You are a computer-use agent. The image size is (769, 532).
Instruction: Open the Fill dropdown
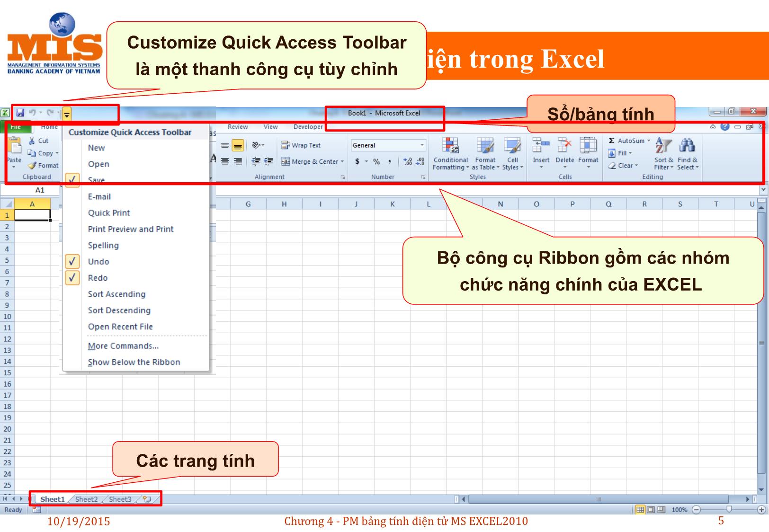pos(620,153)
